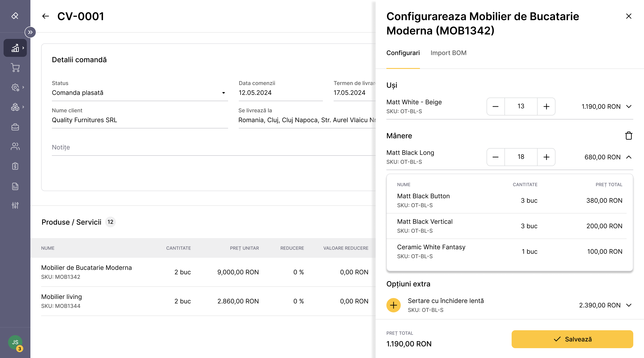Screen dimensions: 644x358
Task: Open the briefcase sidebar section
Action: coord(15,127)
